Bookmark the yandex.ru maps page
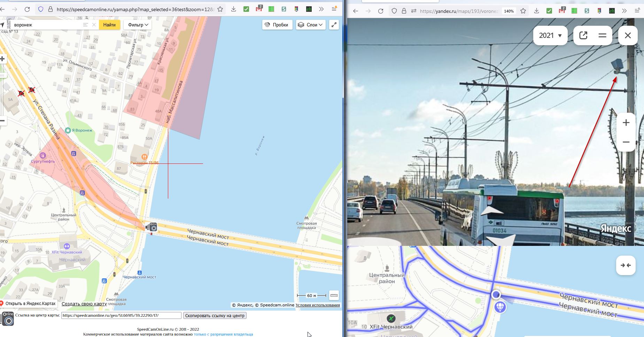Screen dimensions: 644x337 (x=523, y=11)
